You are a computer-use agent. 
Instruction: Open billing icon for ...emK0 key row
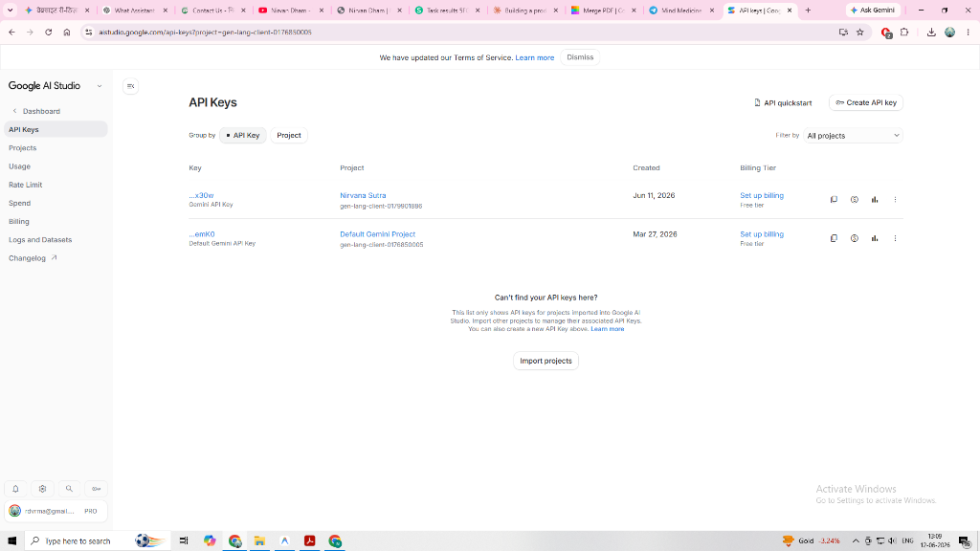(855, 238)
